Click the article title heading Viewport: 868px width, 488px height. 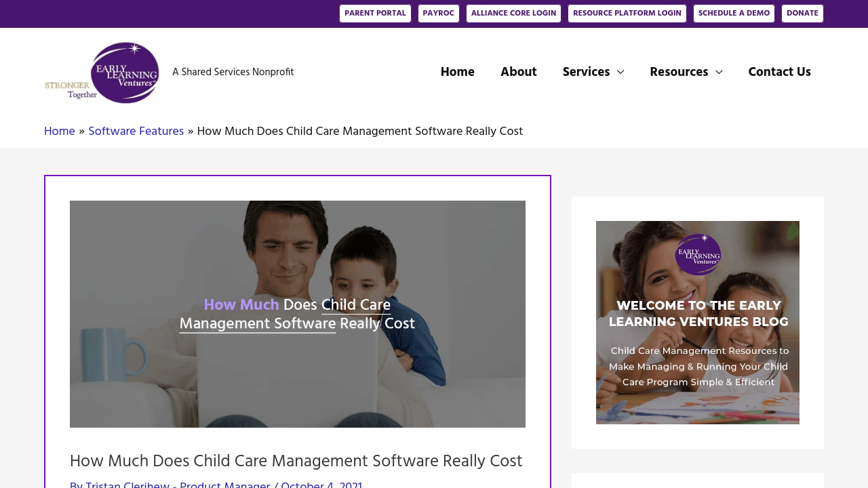[296, 462]
